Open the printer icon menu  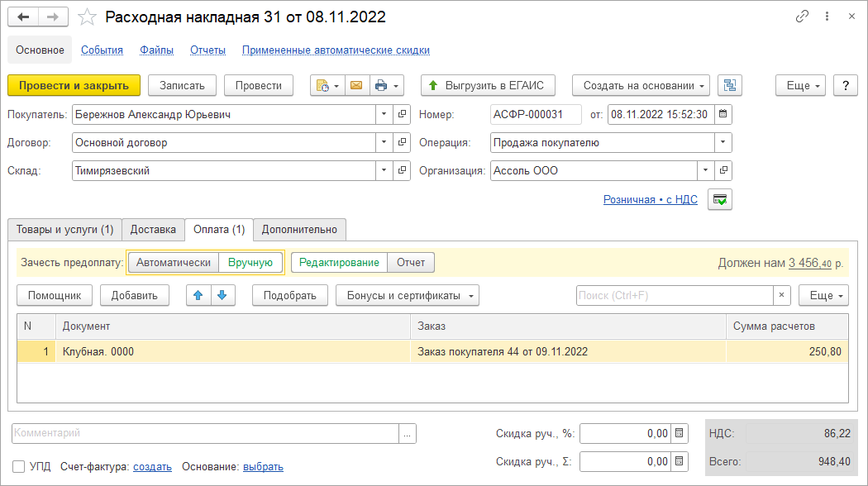pos(386,85)
